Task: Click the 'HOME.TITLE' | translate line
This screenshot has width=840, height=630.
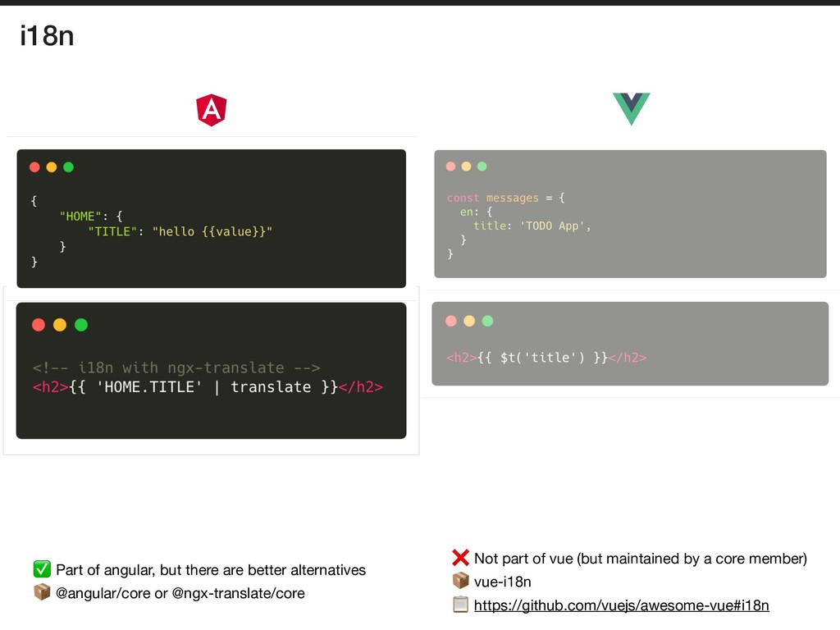Action: point(208,387)
